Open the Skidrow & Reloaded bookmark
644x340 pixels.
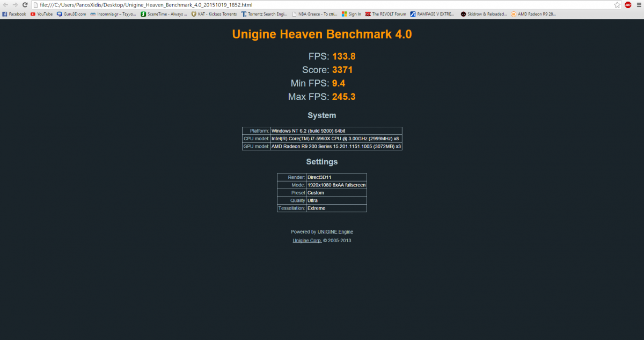tap(484, 14)
